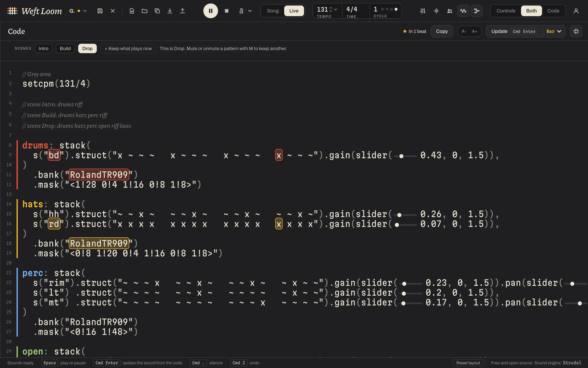Decrease font size with A-
Screen dimensions: 588x368
point(464,31)
